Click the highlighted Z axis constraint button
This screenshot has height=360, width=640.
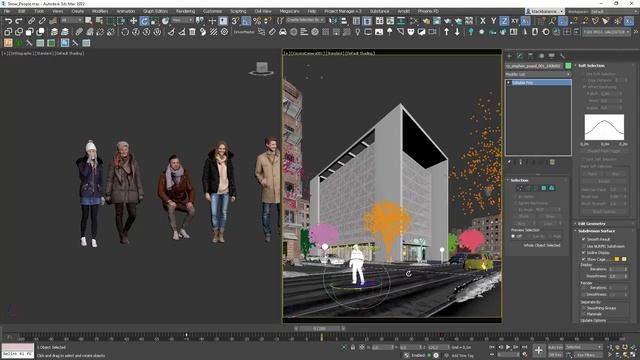click(504, 20)
